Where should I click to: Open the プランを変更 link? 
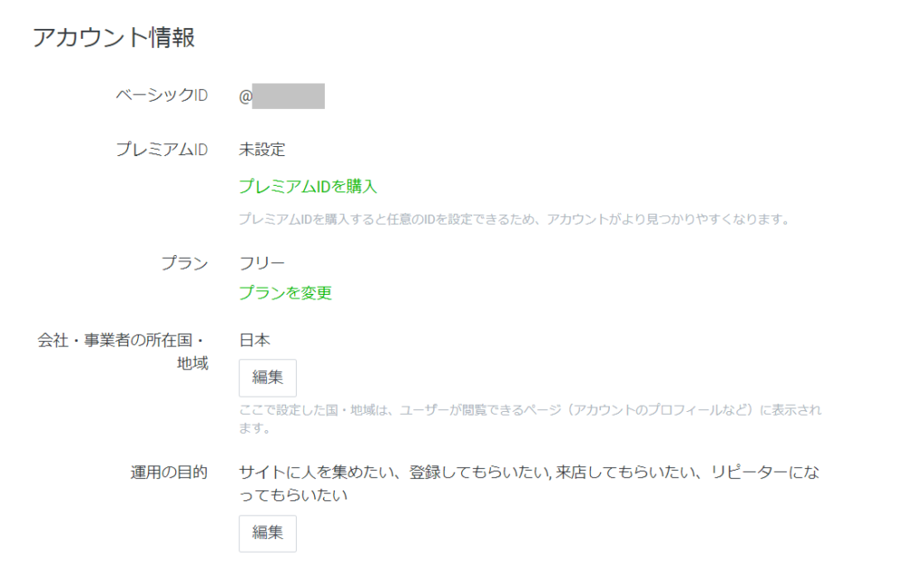[x=285, y=293]
